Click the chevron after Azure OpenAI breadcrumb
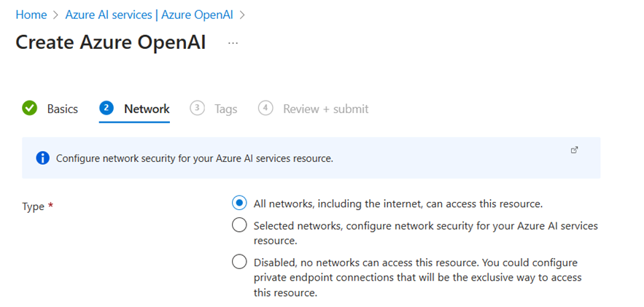The width and height of the screenshot is (644, 307). (242, 14)
